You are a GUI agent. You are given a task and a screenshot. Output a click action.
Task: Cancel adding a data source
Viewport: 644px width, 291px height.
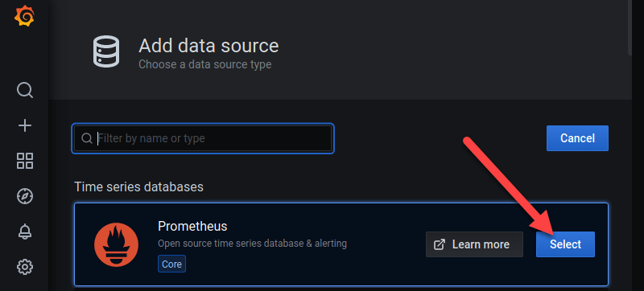tap(577, 138)
